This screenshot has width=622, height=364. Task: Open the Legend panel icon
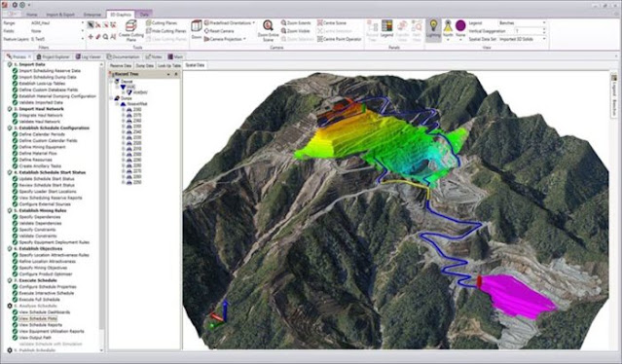[386, 25]
